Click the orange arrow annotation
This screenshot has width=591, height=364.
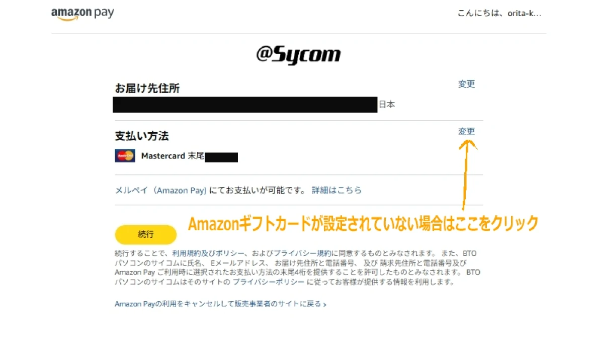(467, 174)
